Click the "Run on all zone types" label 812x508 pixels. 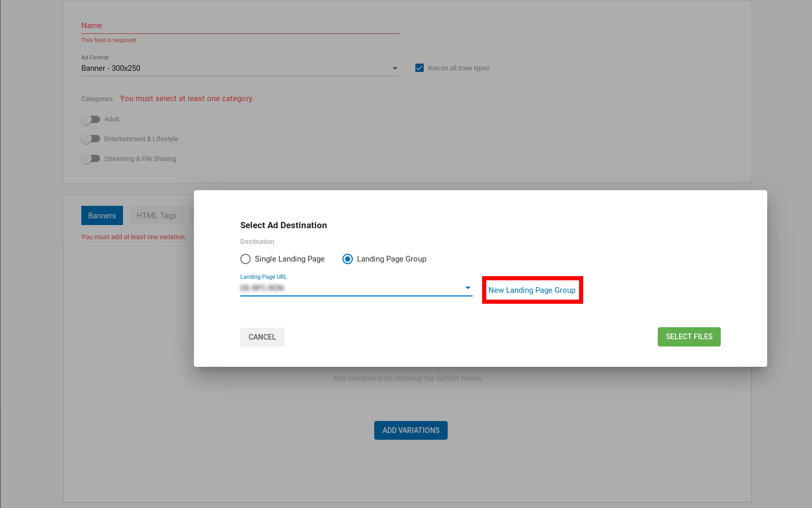[459, 68]
